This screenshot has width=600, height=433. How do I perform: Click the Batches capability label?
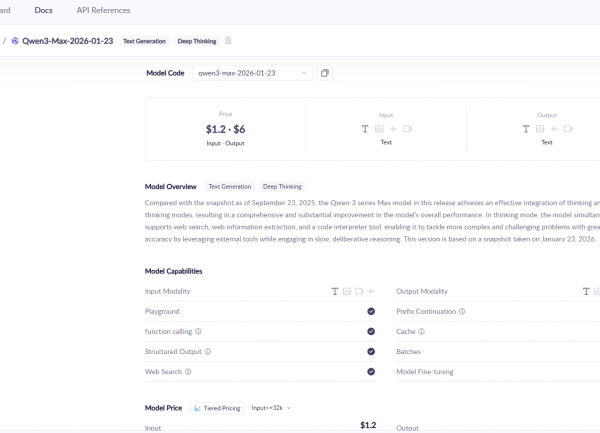coord(408,352)
